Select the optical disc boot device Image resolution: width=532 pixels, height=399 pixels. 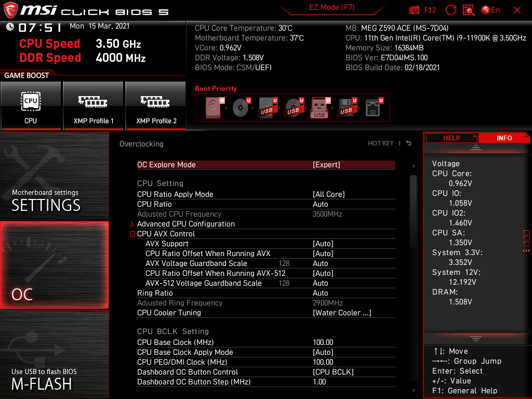pyautogui.click(x=241, y=108)
